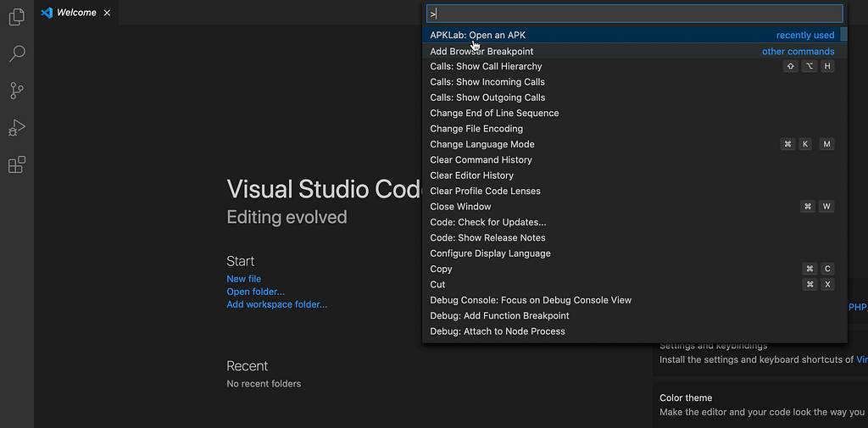
Task: Click Add workspace folder link
Action: [276, 304]
